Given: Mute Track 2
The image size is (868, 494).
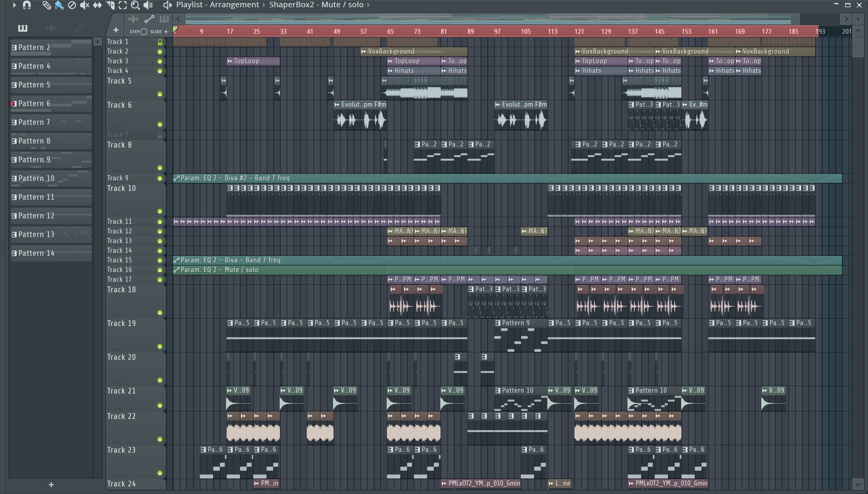Looking at the screenshot, I should [160, 52].
